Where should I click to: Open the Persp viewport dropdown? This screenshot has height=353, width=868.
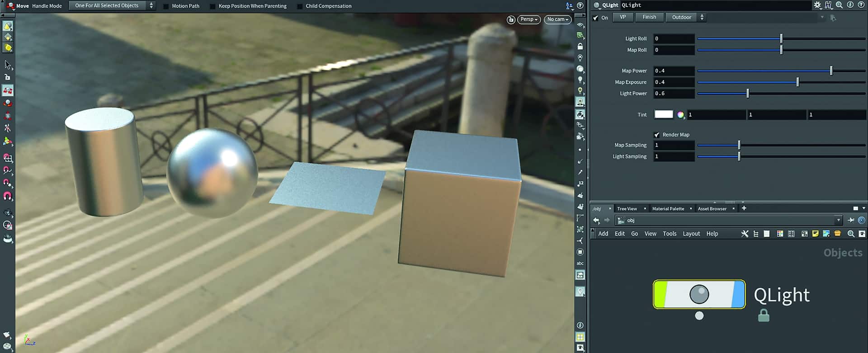coord(529,19)
